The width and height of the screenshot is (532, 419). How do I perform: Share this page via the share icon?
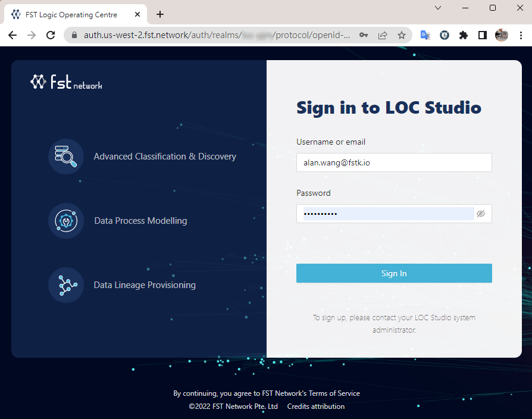(x=383, y=35)
